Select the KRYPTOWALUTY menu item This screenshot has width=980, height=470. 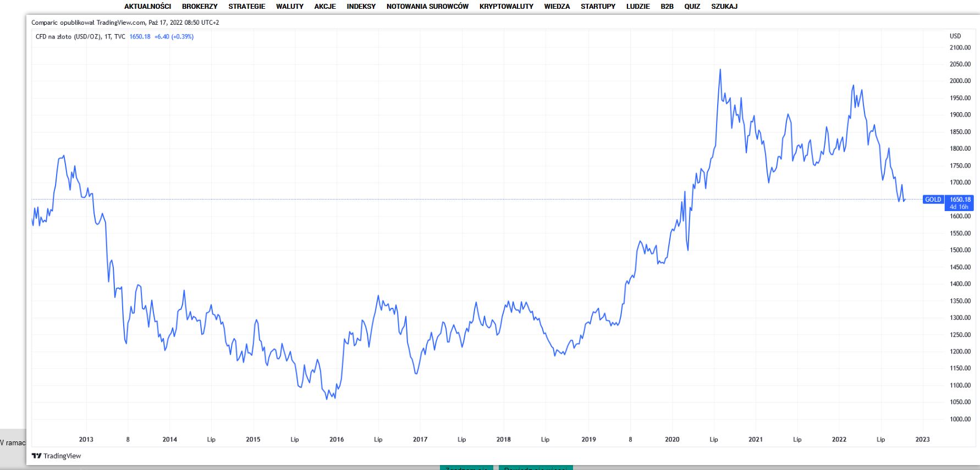506,7
